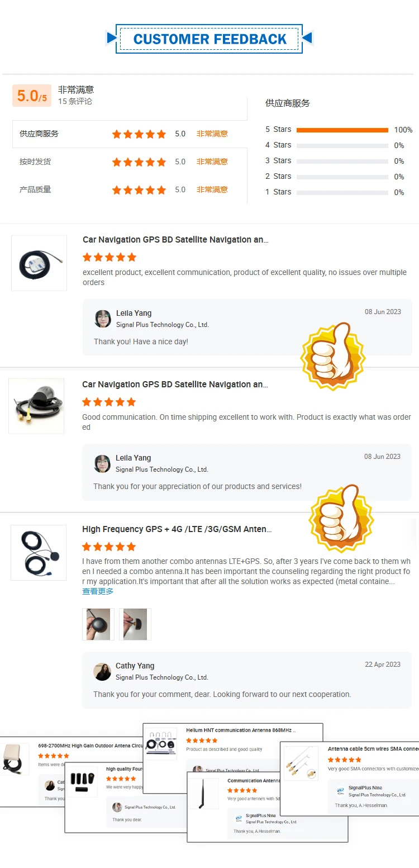Select the 按时发货 rating row

(130, 162)
